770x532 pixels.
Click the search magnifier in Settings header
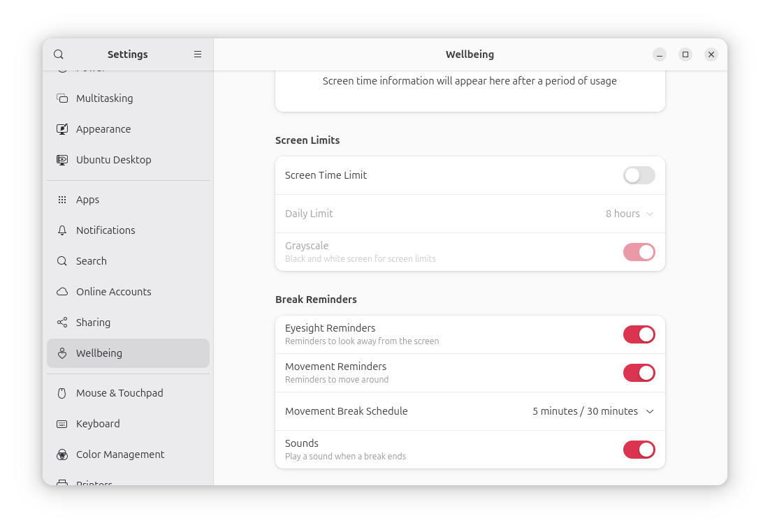[59, 54]
